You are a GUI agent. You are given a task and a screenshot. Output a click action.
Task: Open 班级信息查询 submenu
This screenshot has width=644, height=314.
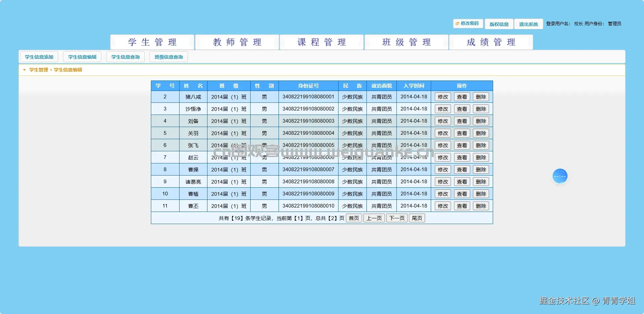pyautogui.click(x=169, y=57)
